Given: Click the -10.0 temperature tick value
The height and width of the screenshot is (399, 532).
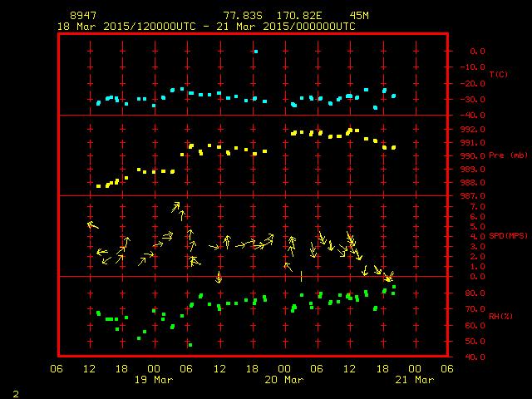Looking at the screenshot, I should tap(473, 66).
